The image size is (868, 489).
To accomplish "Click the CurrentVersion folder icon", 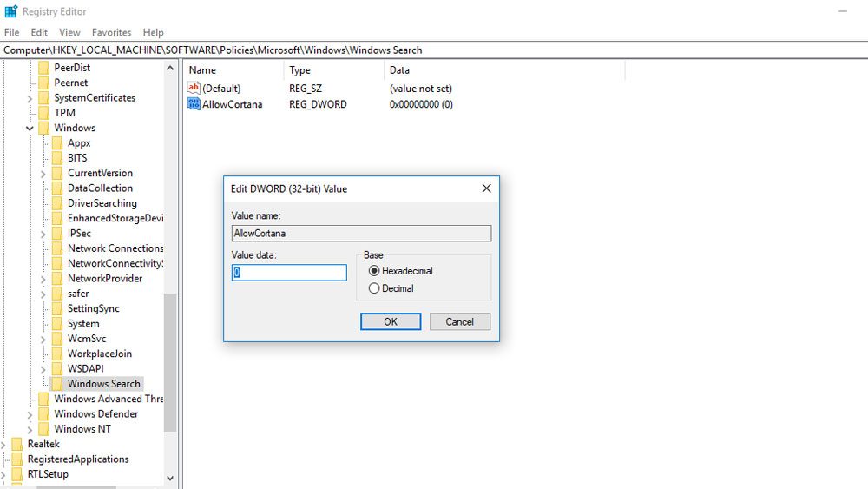I will pos(57,173).
